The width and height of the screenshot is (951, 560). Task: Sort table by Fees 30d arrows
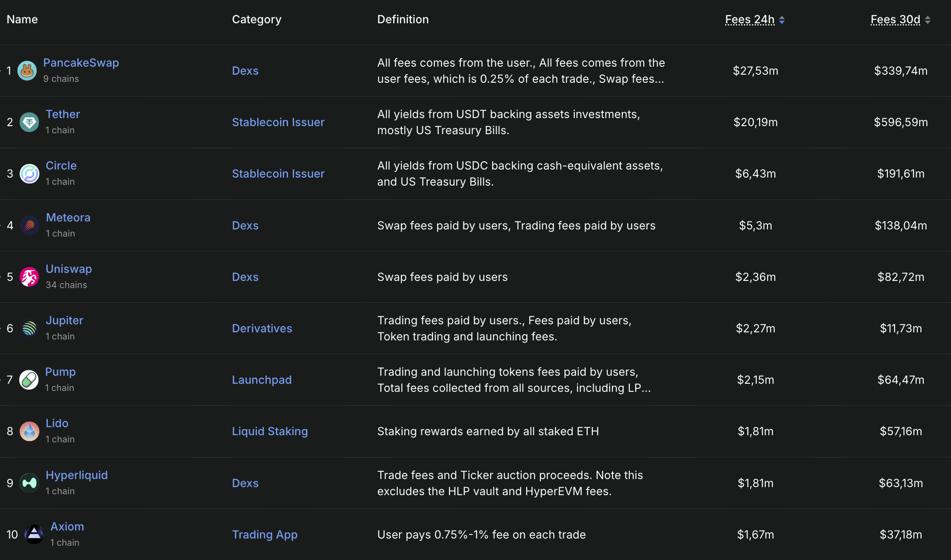pos(928,20)
